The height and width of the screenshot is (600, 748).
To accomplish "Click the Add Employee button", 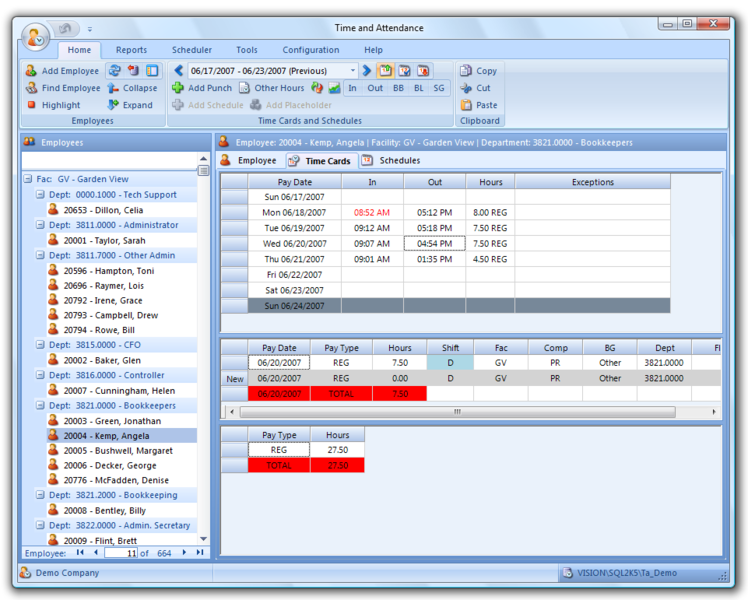I will 62,71.
